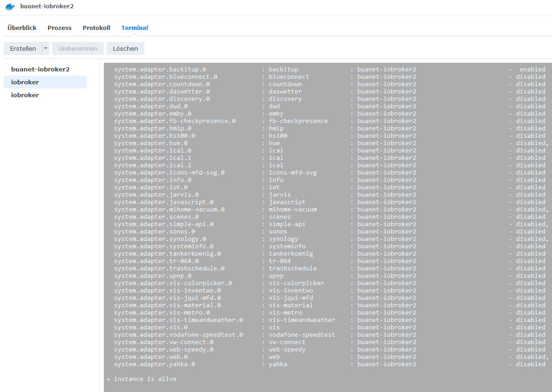Click the system.adapter.info.0 entry
The image size is (552, 392).
tap(153, 180)
